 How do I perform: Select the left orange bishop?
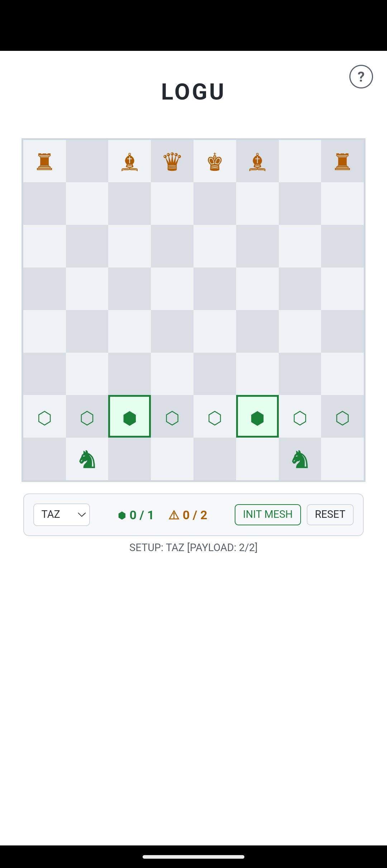coord(129,162)
